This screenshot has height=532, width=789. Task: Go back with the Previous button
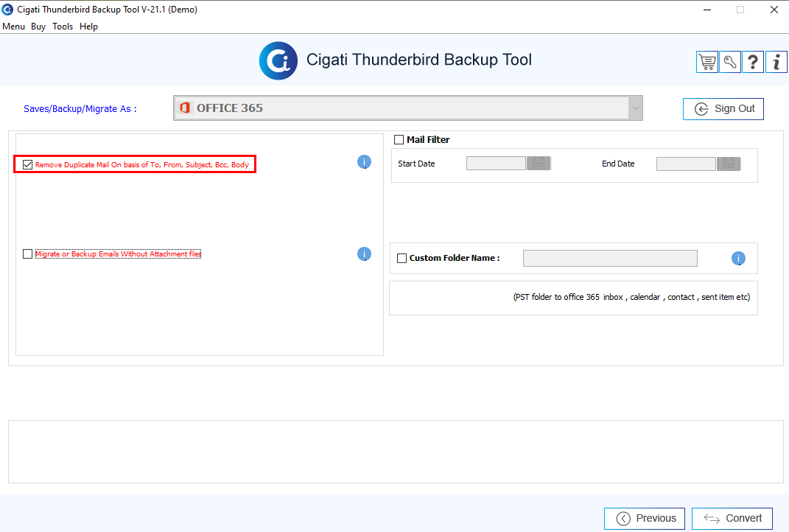click(645, 519)
